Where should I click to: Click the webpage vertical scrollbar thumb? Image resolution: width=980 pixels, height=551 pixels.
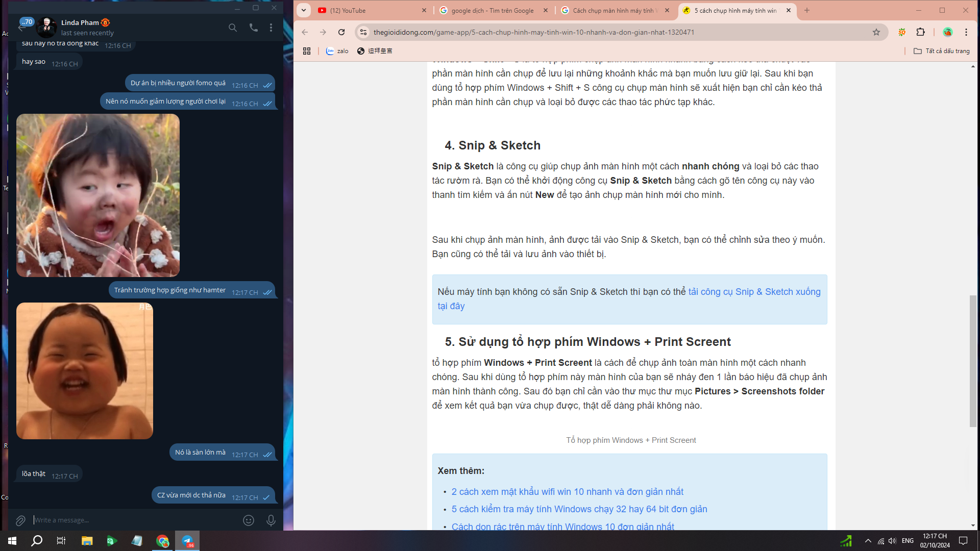[x=973, y=361]
